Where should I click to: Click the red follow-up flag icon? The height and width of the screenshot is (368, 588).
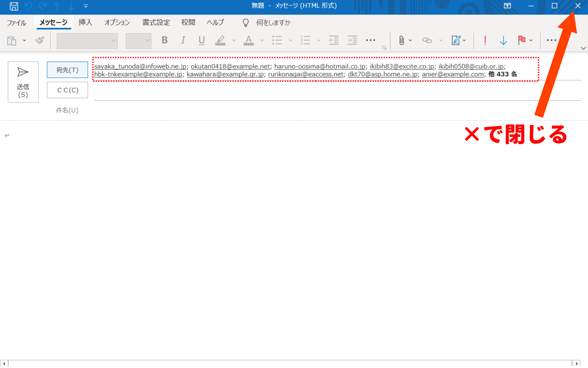click(x=521, y=40)
